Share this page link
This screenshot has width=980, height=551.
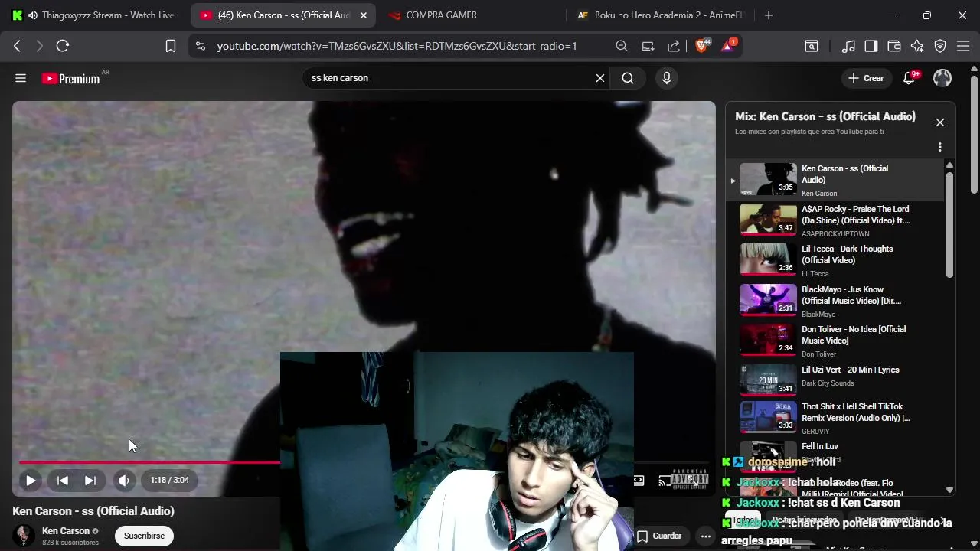pyautogui.click(x=674, y=46)
